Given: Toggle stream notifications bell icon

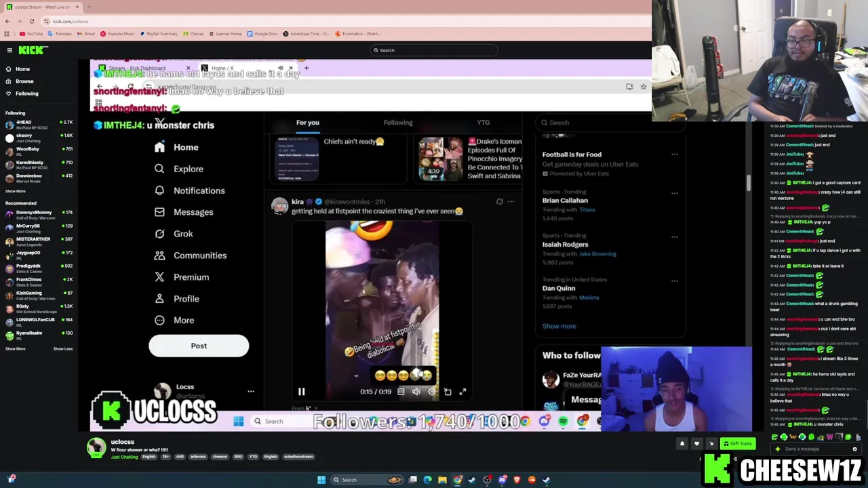Looking at the screenshot, I should 682,444.
